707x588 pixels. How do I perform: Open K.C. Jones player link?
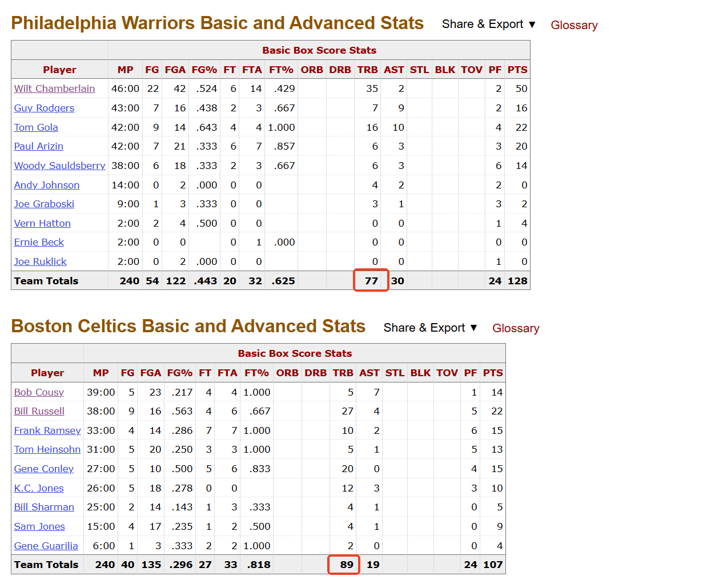(x=39, y=488)
